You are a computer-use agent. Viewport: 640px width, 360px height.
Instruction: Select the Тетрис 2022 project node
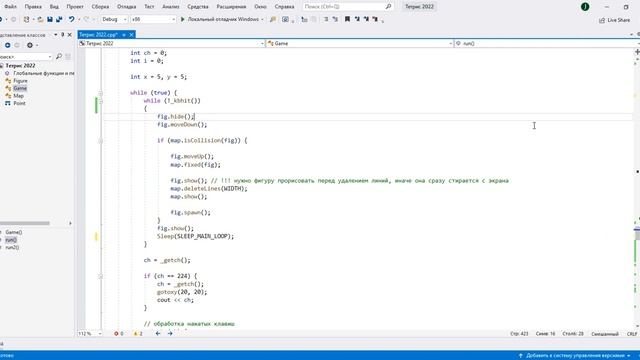[20, 65]
